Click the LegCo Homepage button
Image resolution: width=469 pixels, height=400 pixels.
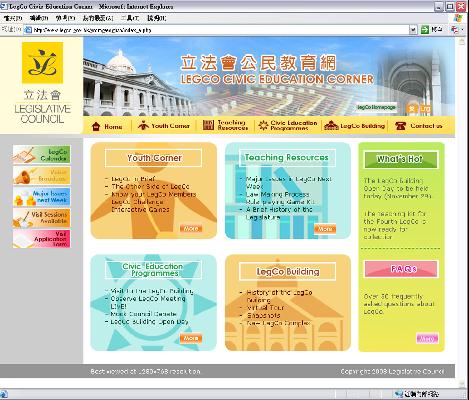(x=376, y=107)
